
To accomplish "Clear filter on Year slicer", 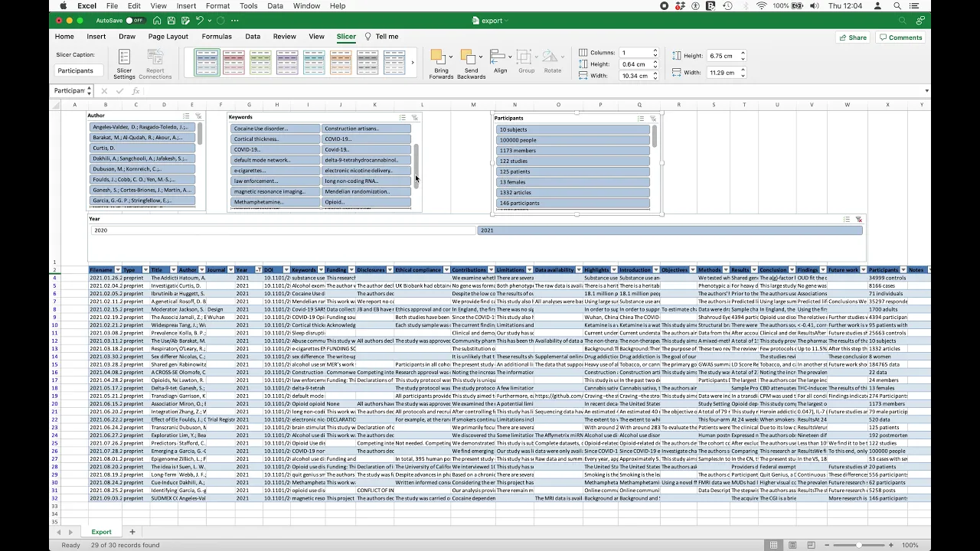I will [x=858, y=220].
